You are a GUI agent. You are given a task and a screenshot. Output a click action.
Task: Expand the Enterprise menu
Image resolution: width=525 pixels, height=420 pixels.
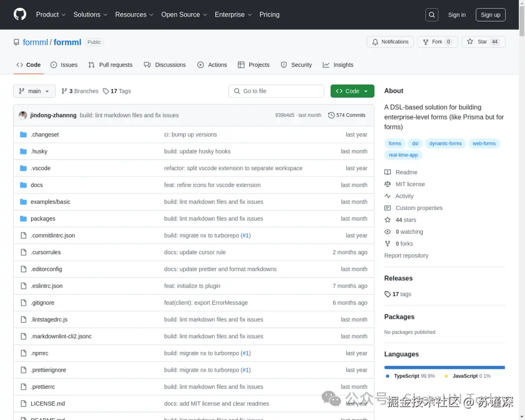pos(233,15)
